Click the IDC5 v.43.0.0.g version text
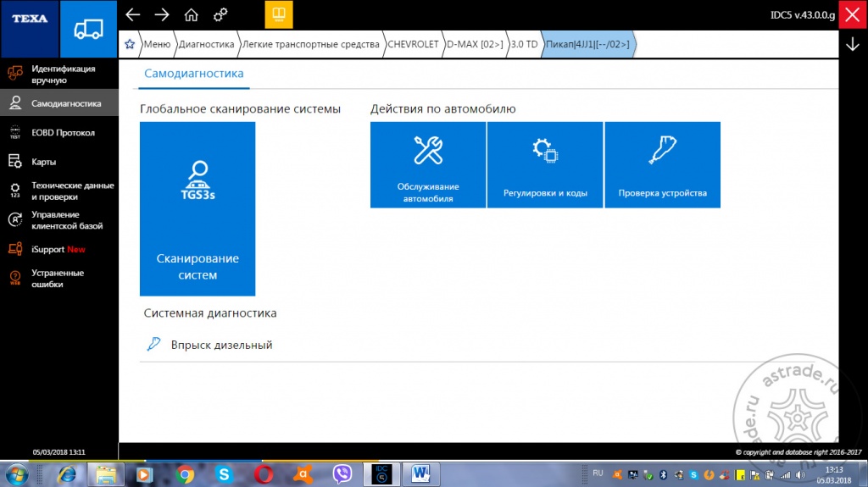 tap(803, 15)
